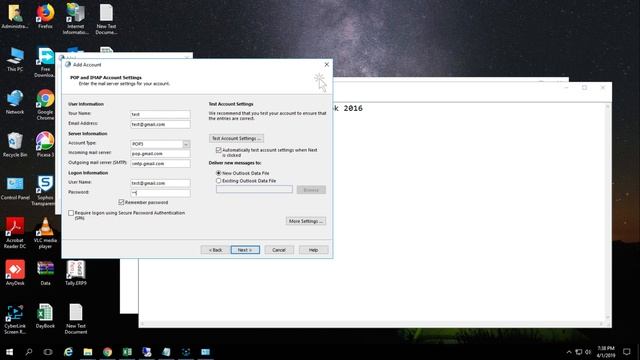Screen dimensions: 640x360
Task: Click the Email Address field
Action: [160, 124]
